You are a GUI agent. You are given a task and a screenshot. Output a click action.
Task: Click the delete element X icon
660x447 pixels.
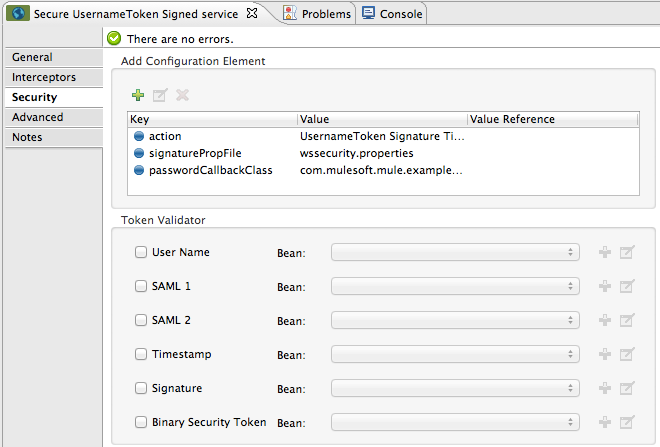click(x=182, y=95)
